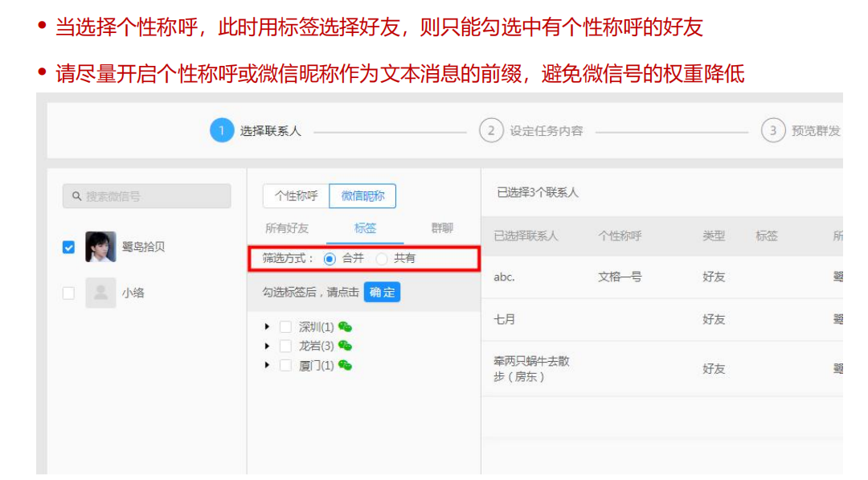Check the checkbox next to 小络

tap(68, 292)
